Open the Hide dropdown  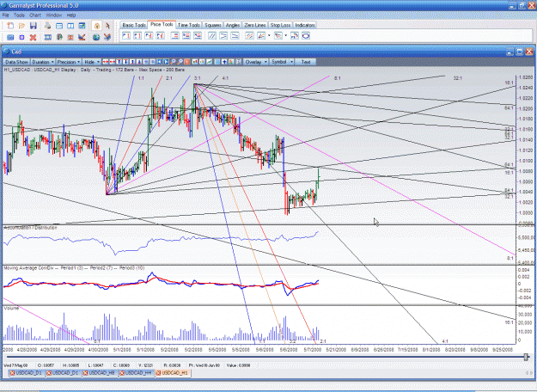[91, 62]
